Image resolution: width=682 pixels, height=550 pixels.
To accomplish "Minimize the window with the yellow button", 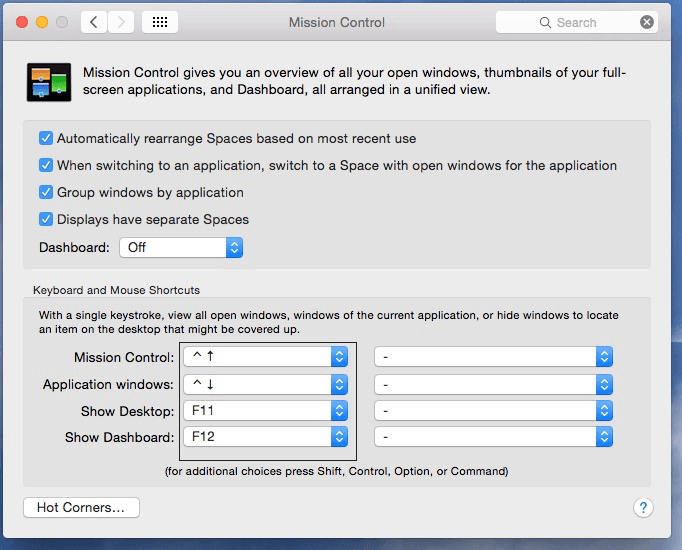I will (42, 22).
